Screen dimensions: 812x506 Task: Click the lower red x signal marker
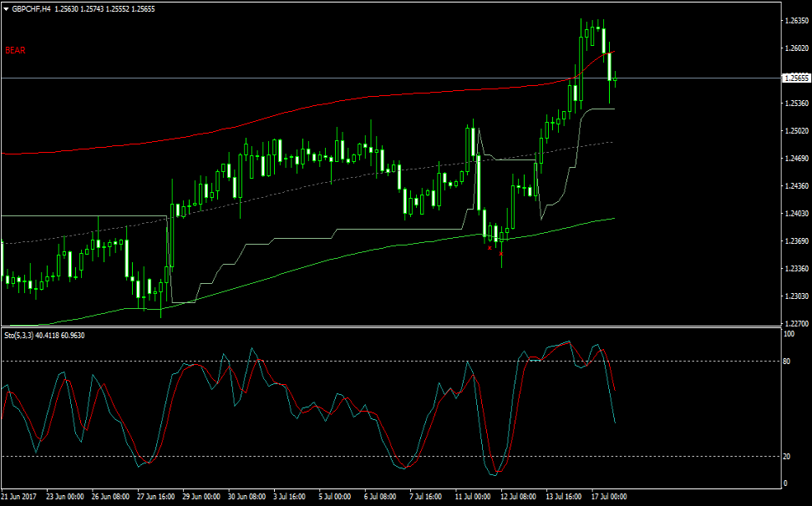click(x=500, y=252)
